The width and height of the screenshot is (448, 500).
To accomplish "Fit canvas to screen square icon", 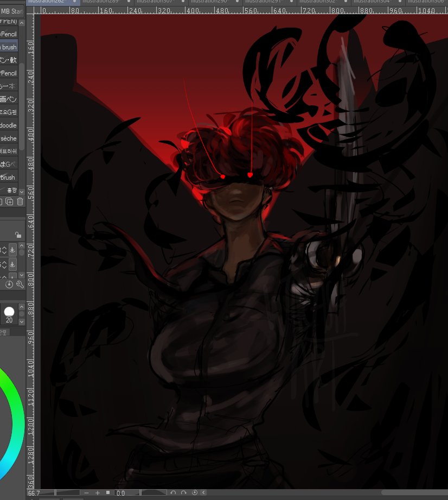I will pos(108,492).
